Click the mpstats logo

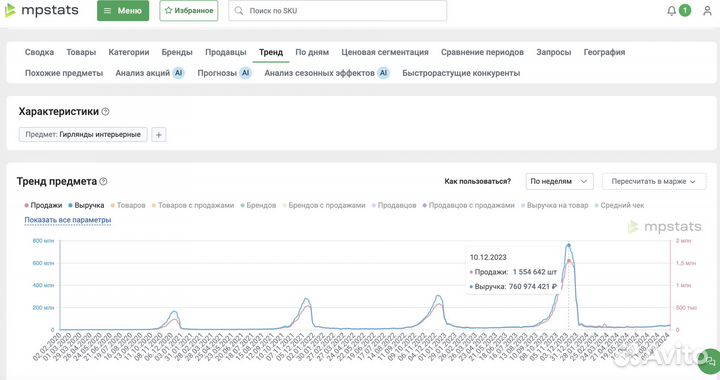(x=42, y=10)
